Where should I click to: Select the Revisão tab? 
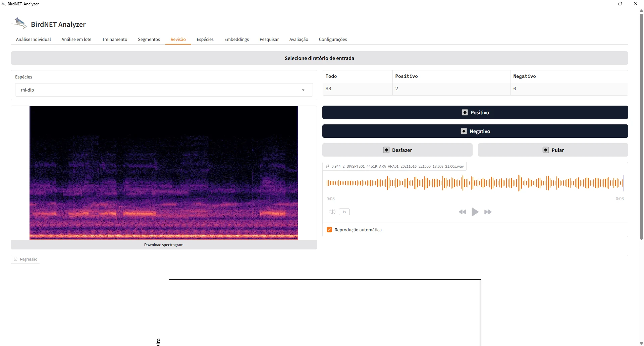click(178, 39)
